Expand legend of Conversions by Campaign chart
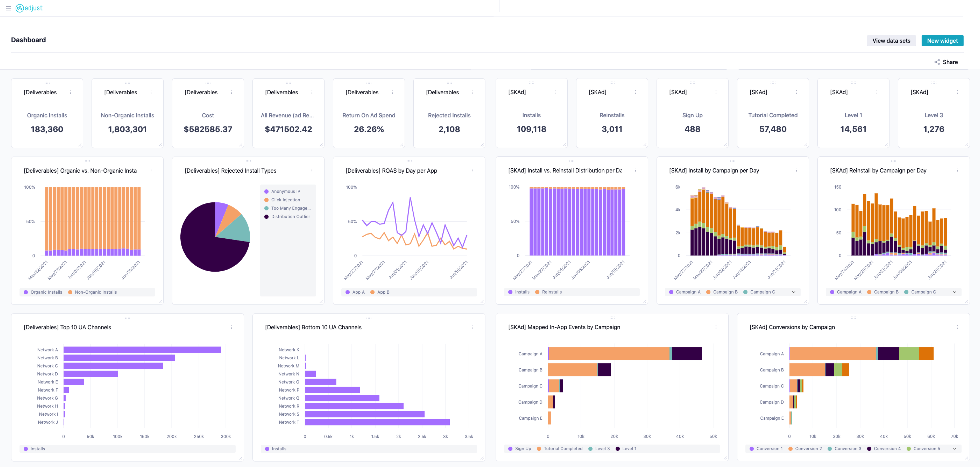980x467 pixels. point(954,449)
